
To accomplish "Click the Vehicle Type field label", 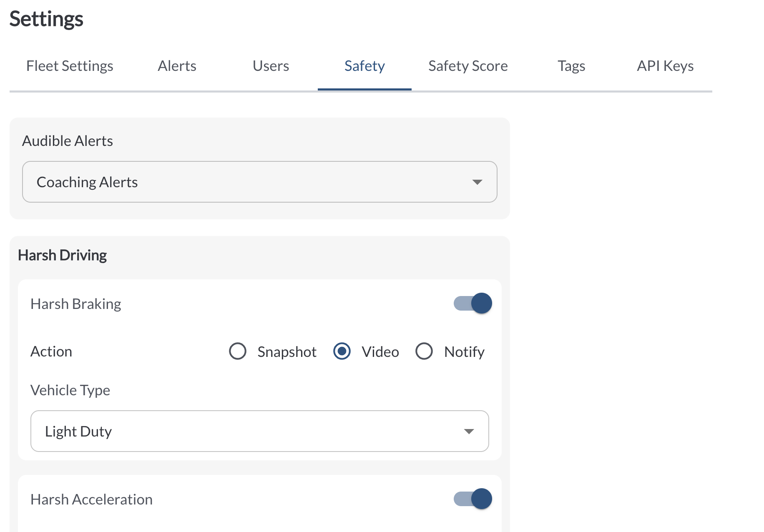I will pos(70,390).
